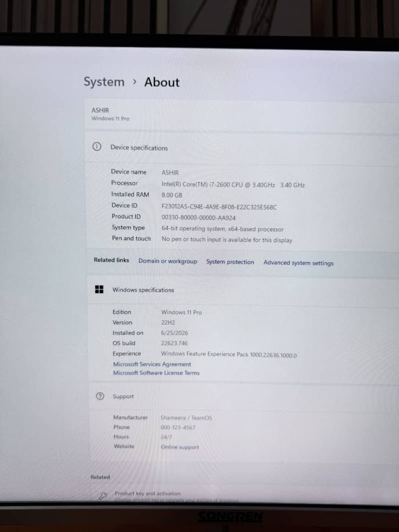Image resolution: width=399 pixels, height=532 pixels.
Task: Open Domain or workgroup link
Action: pyautogui.click(x=168, y=261)
